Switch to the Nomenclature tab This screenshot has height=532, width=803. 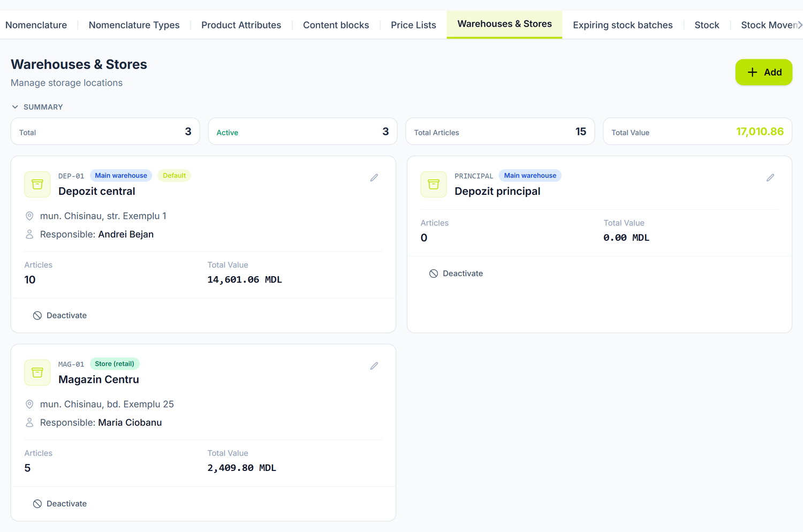(x=36, y=25)
